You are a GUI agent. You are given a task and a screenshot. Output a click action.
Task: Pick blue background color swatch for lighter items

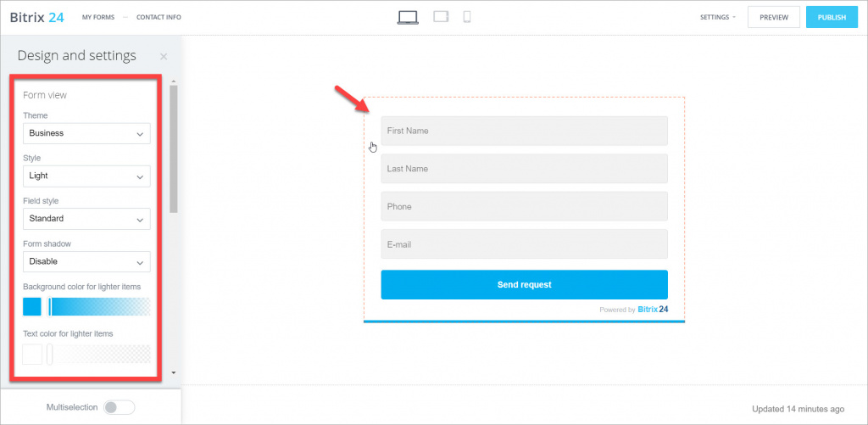[32, 306]
